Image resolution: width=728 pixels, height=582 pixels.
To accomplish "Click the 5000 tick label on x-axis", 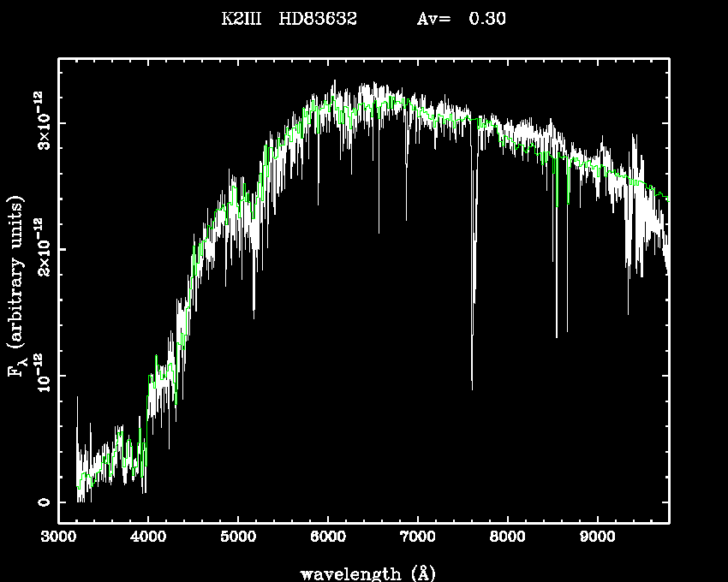I will click(x=238, y=537).
